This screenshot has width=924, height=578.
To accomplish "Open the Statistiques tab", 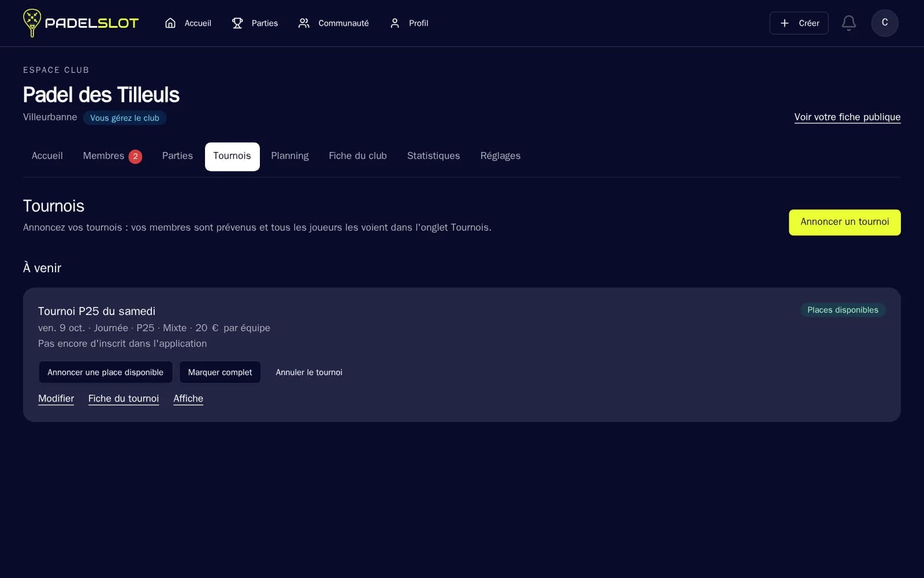I will tap(434, 156).
